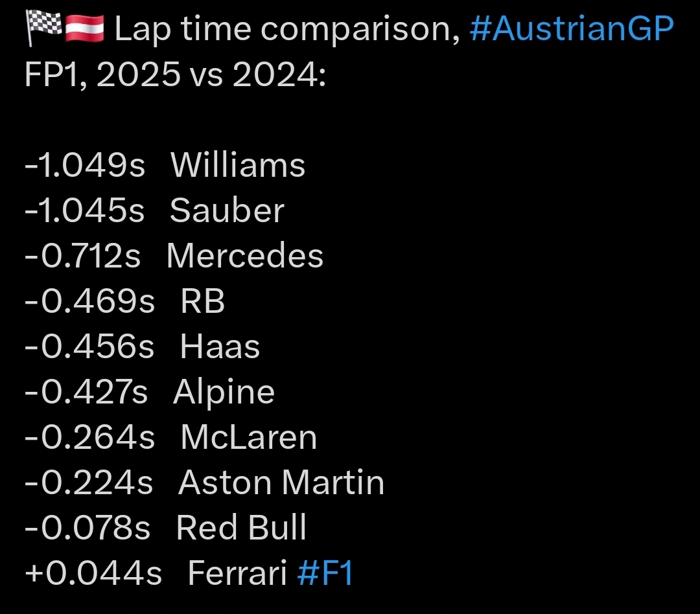Open the #F1 hashtag link

(x=325, y=573)
